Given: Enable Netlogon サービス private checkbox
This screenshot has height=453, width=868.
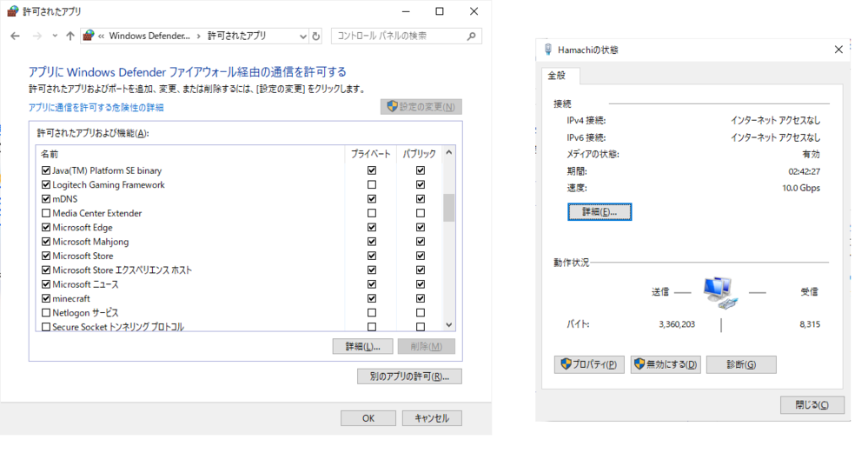Looking at the screenshot, I should pos(372,313).
